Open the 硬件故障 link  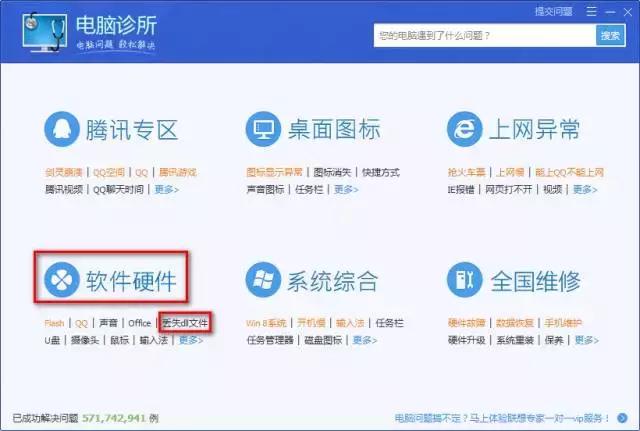(467, 323)
